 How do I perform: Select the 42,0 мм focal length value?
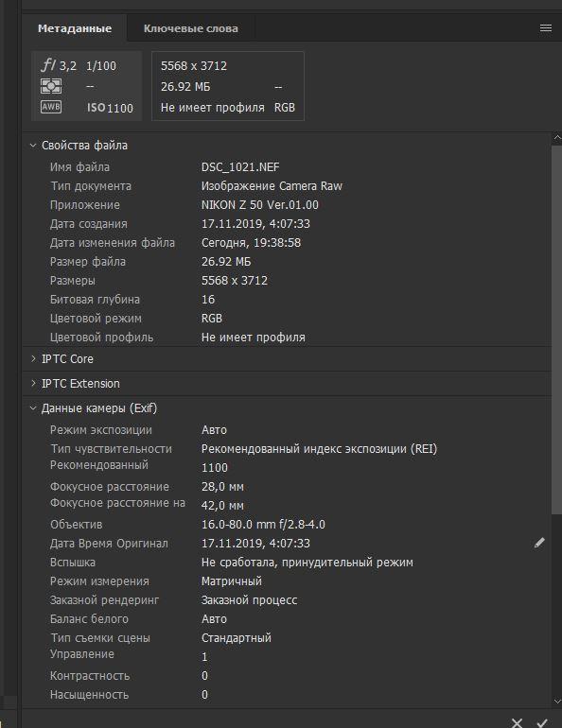tap(222, 506)
